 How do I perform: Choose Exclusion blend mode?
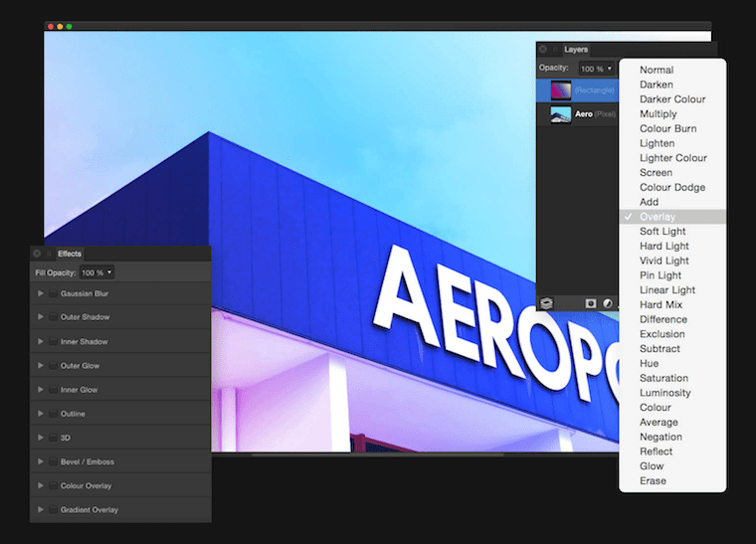672,334
